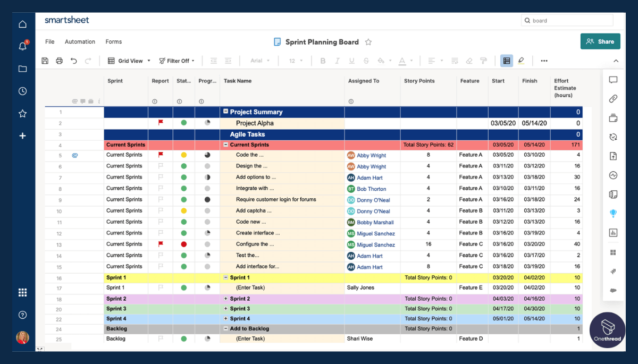Open the Automation menu
The width and height of the screenshot is (638, 364).
[80, 41]
